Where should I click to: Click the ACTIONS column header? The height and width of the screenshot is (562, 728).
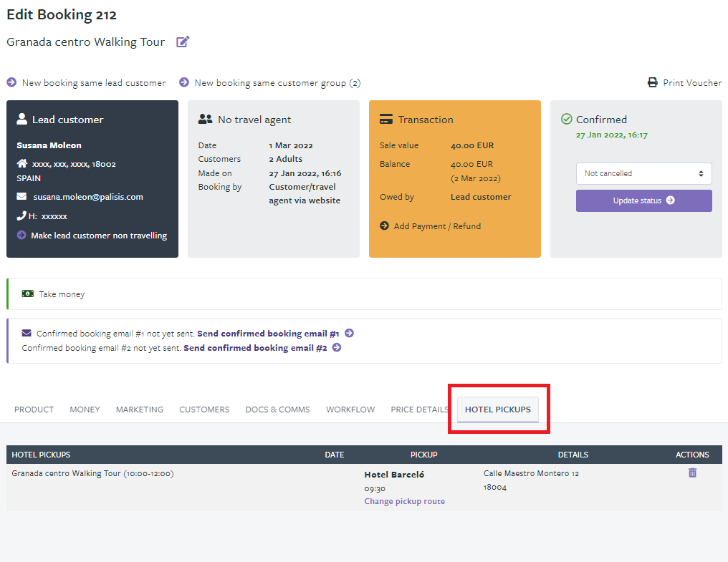point(692,455)
